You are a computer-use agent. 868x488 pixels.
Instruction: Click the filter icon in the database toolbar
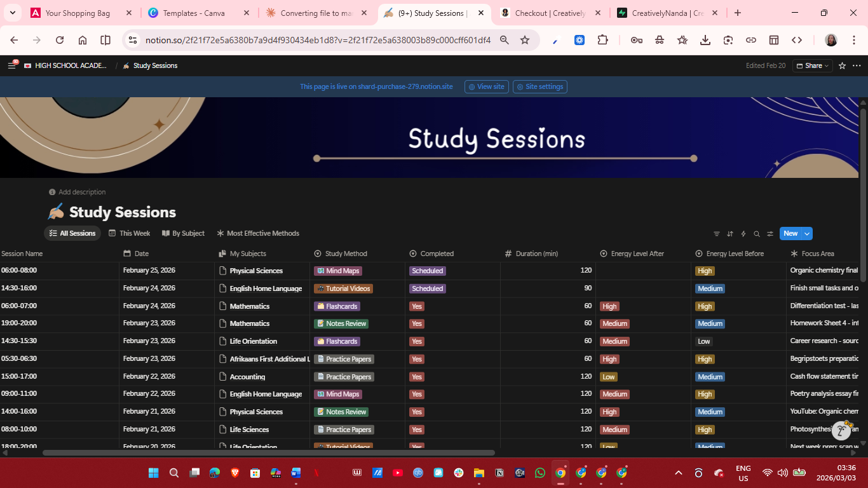pos(717,233)
